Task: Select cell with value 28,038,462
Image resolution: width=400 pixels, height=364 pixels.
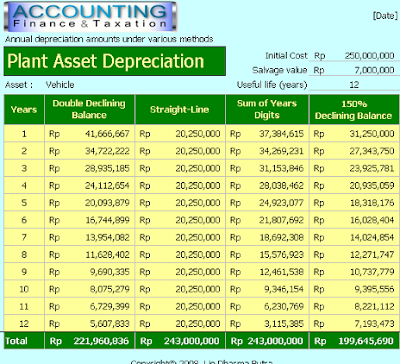Action: point(267,186)
